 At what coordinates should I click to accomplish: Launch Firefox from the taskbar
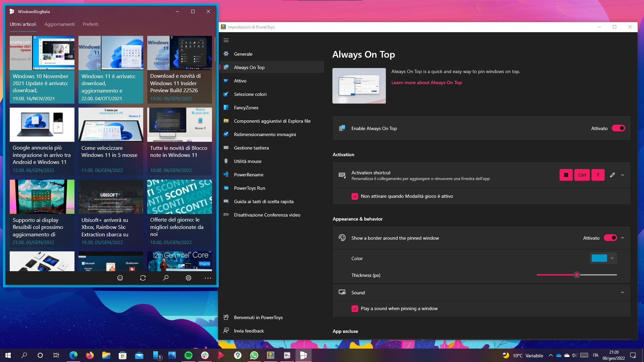click(x=90, y=355)
